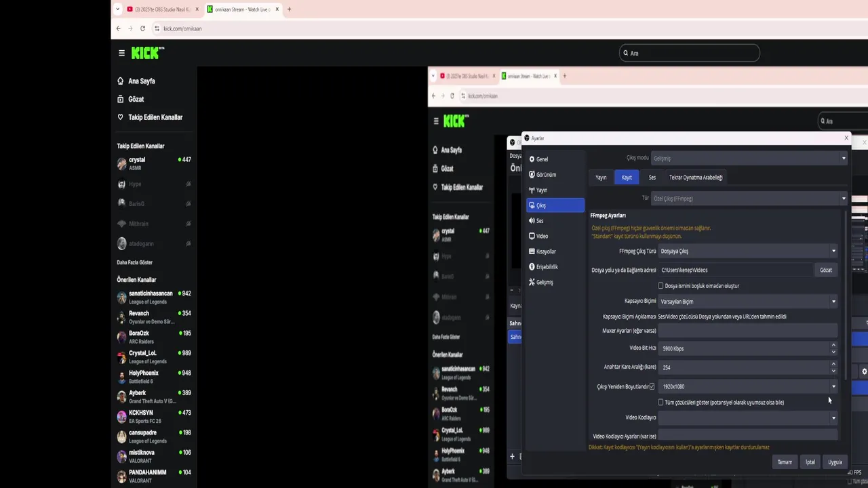868x488 pixels.
Task: Open the browser tab search dropdown arrow
Action: (118, 9)
